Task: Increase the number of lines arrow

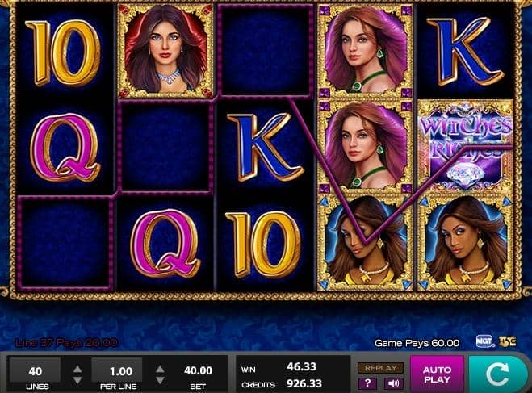Action: point(77,369)
